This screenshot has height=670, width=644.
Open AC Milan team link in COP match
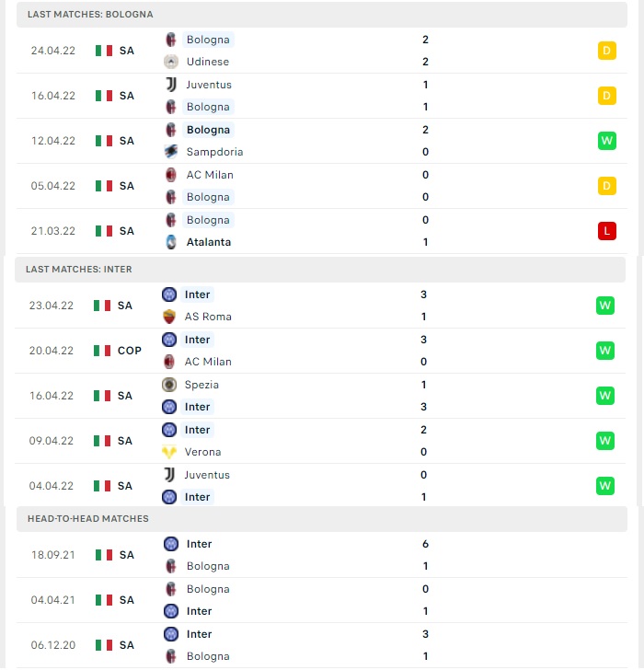pos(208,362)
